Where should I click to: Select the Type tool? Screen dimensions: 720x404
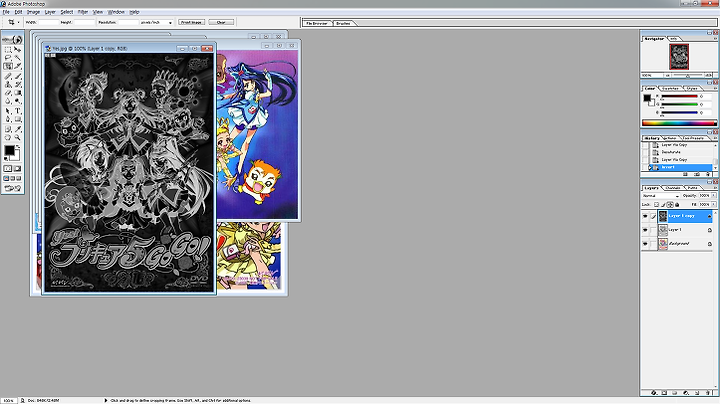(17, 111)
